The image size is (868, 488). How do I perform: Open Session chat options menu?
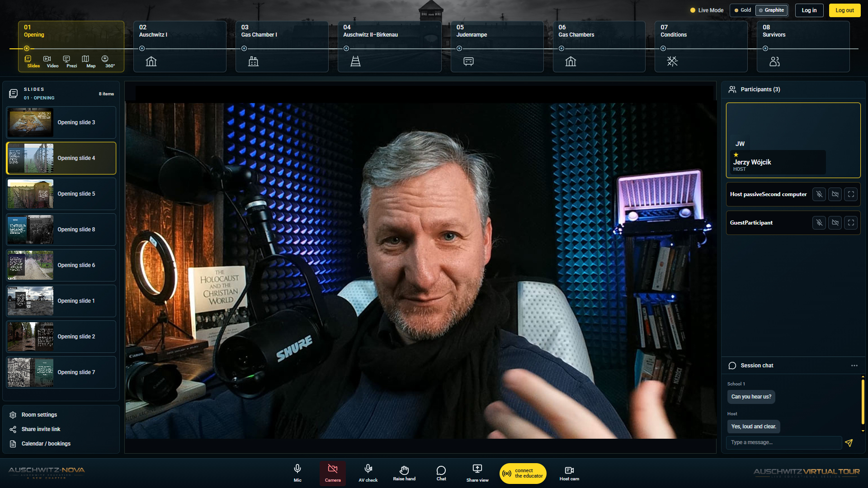(x=854, y=366)
